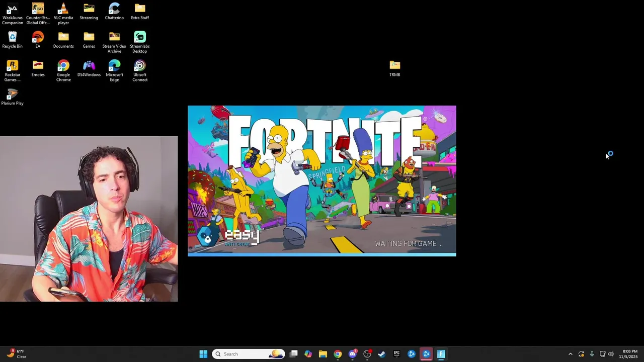Click the Fortnite Simpsons splash screen
Viewport: 644px width, 362px height.
[322, 181]
